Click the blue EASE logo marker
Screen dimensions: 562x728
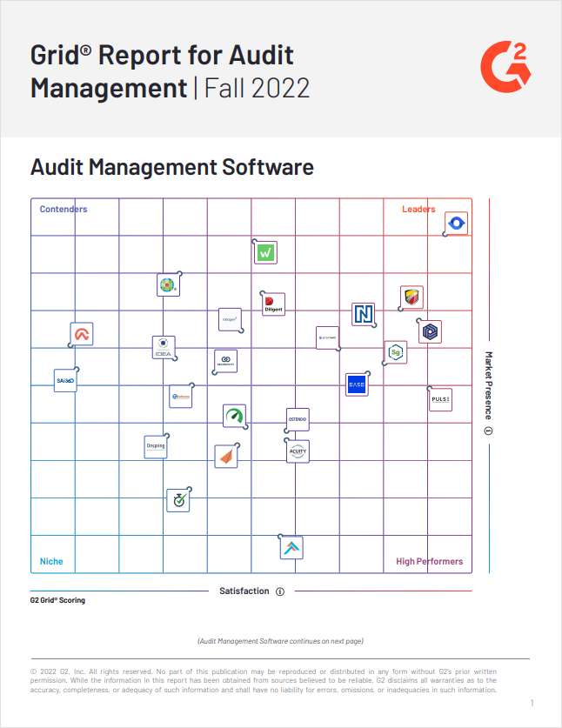tap(357, 384)
